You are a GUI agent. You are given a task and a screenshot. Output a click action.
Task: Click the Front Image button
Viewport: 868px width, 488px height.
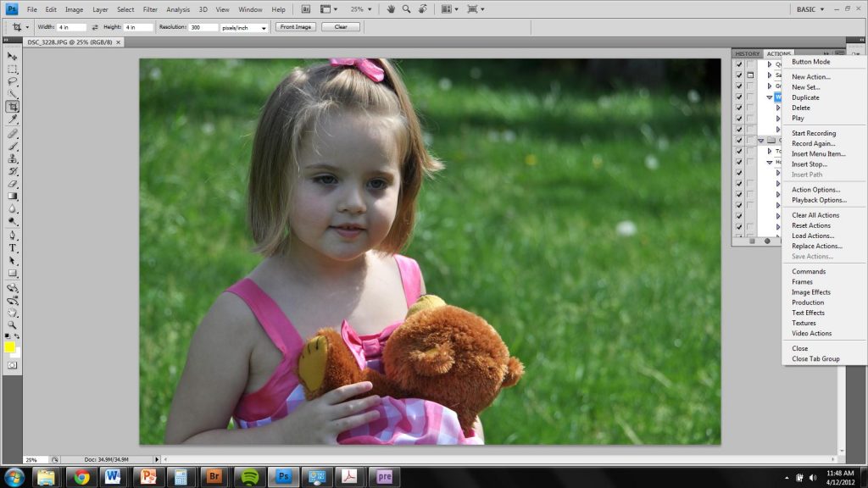(x=295, y=27)
